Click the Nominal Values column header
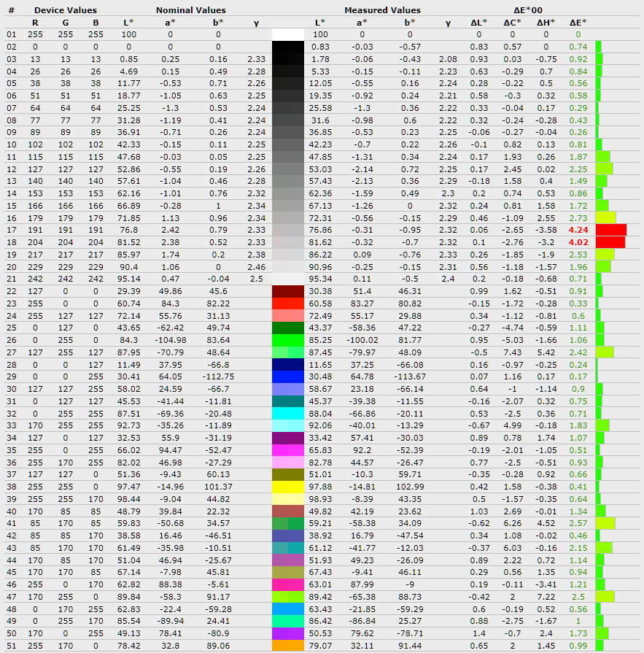Image resolution: width=644 pixels, height=653 pixels. pos(190,10)
